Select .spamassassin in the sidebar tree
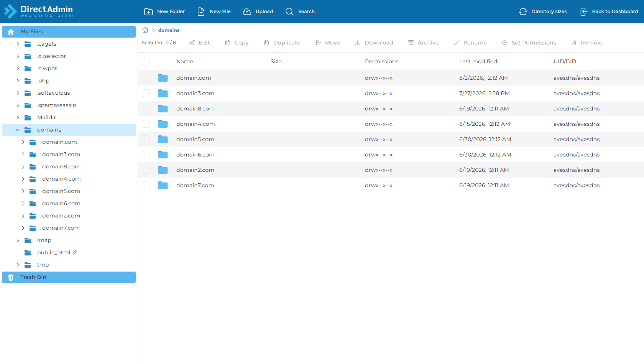Viewport: 644px width, 364px height. (57, 105)
